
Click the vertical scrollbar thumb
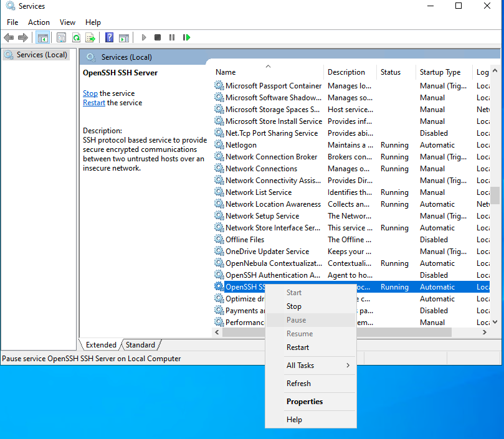495,196
